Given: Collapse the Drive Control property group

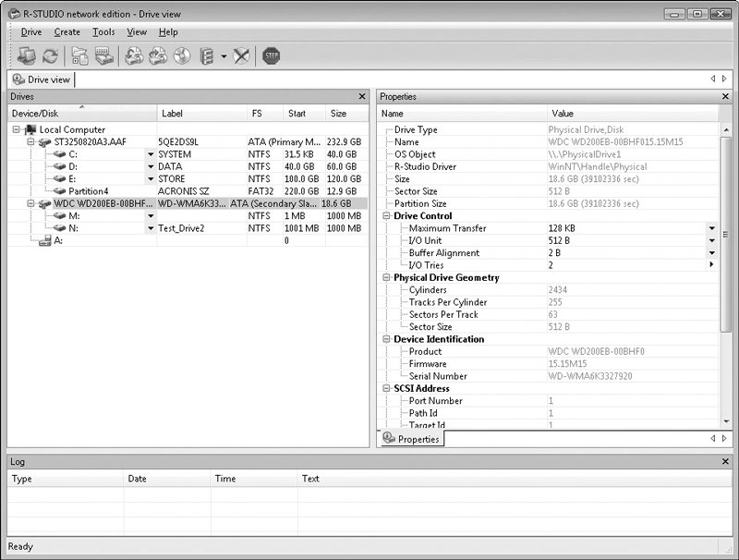Looking at the screenshot, I should (x=386, y=216).
